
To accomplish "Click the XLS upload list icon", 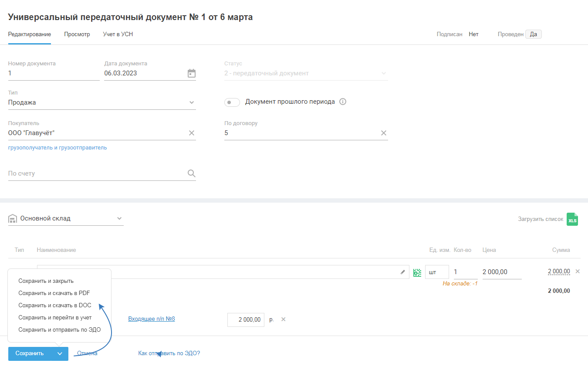I will [x=572, y=219].
